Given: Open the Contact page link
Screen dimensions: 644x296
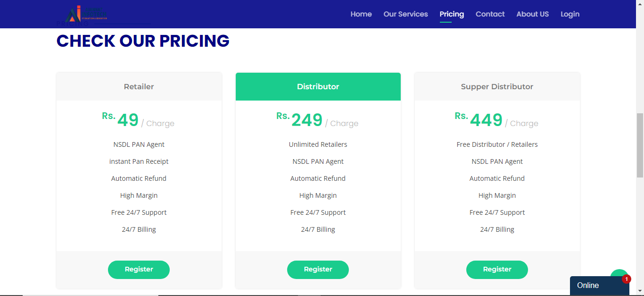Looking at the screenshot, I should coord(490,14).
